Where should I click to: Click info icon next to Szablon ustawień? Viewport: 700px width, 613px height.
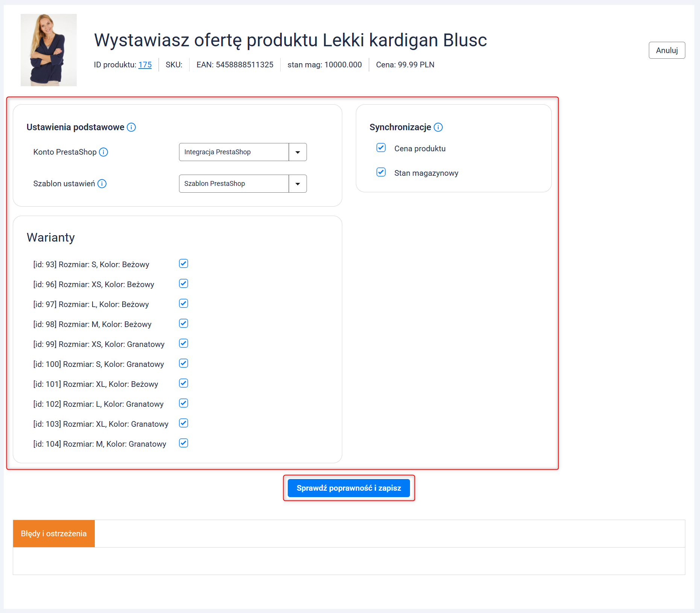tap(102, 184)
